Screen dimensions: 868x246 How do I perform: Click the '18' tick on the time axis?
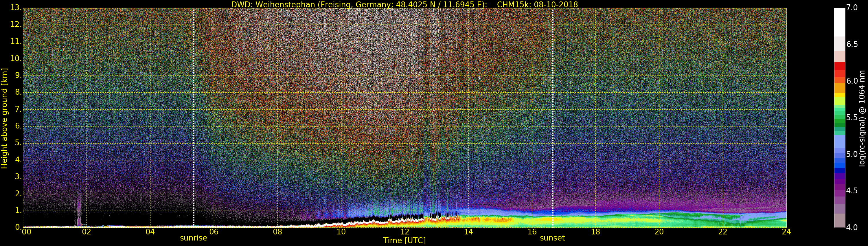tap(596, 232)
